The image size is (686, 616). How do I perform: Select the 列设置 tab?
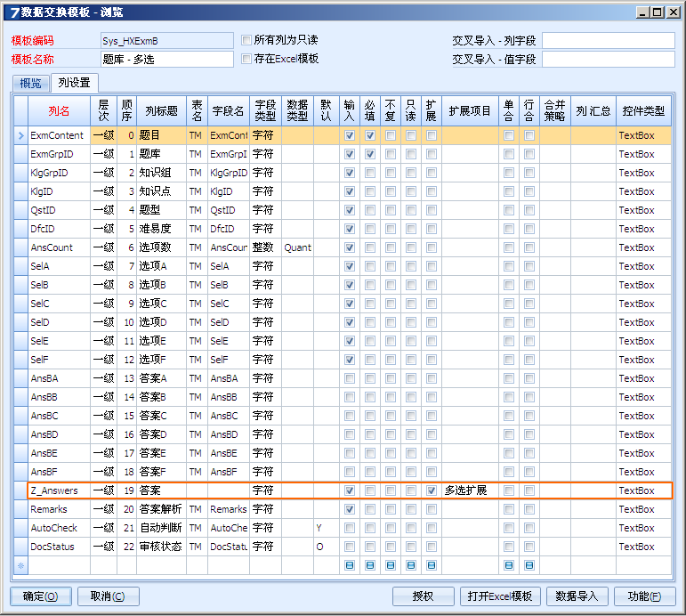tap(74, 83)
